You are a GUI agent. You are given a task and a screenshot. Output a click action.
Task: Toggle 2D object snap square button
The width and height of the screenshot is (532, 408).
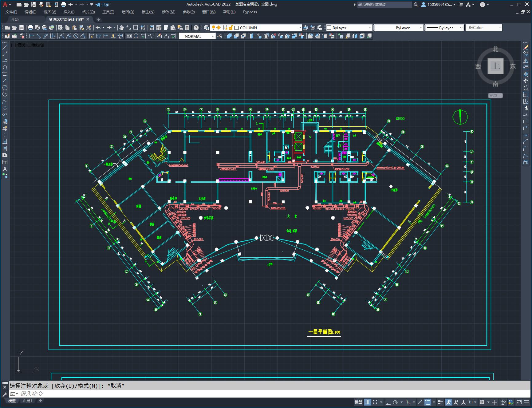point(428,402)
